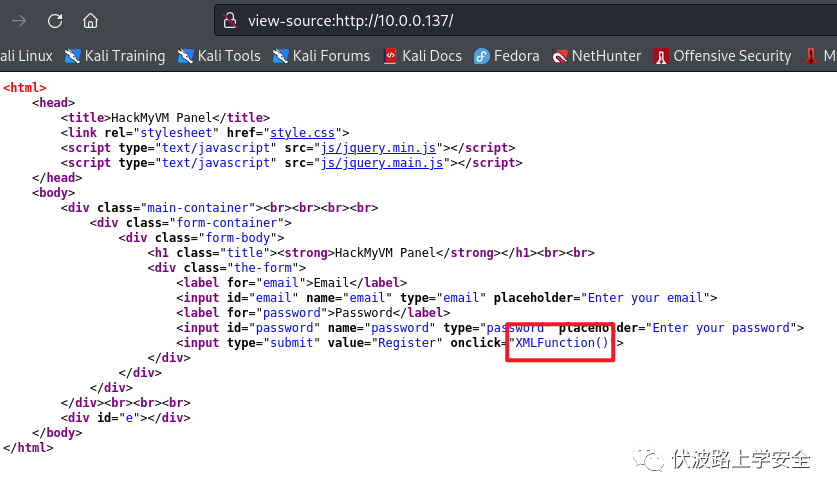Click the 'main-container' class value
Image resolution: width=837 pixels, height=495 pixels.
coord(198,208)
